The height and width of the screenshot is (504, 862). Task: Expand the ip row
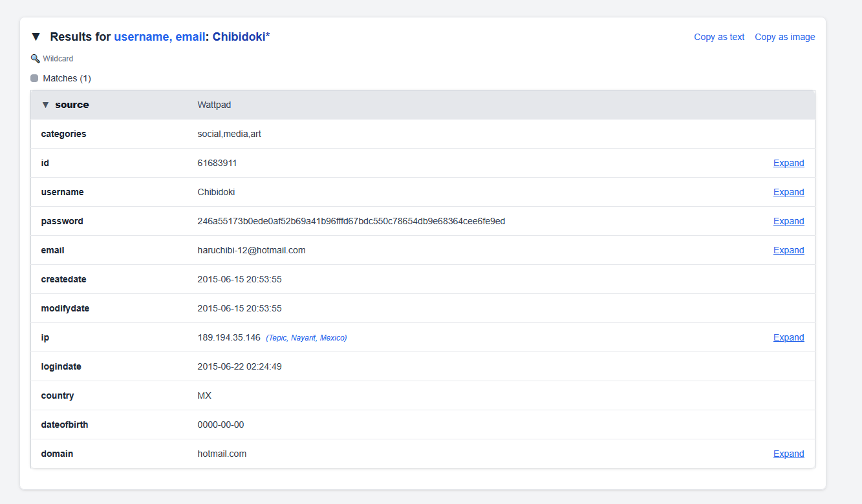click(788, 337)
